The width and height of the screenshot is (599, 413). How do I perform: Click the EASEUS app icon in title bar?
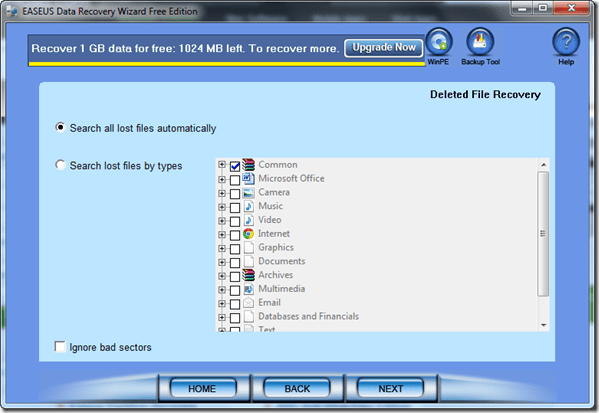pyautogui.click(x=12, y=11)
